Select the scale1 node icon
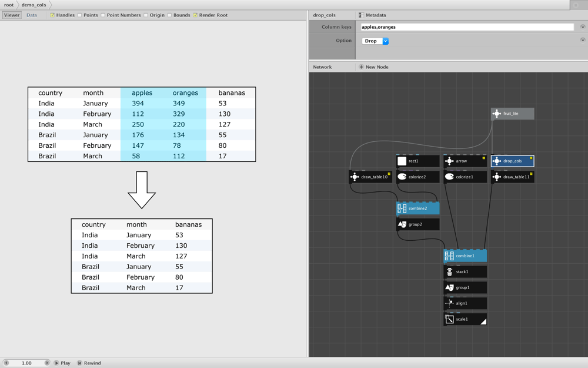Viewport: 588px width, 368px height. 449,319
